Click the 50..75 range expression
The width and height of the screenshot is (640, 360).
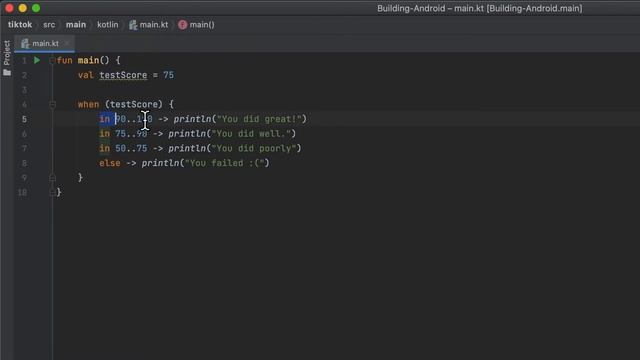[131, 149]
